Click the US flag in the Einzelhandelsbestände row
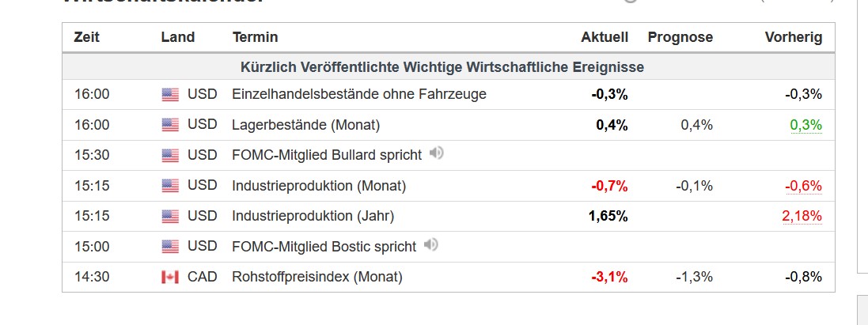The width and height of the screenshot is (868, 325). pyautogui.click(x=170, y=95)
